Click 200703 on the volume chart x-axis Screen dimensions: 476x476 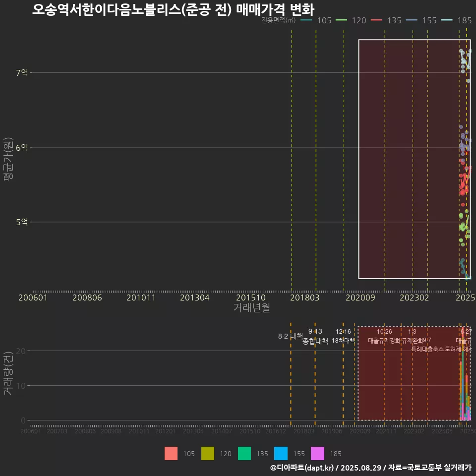tap(57, 431)
